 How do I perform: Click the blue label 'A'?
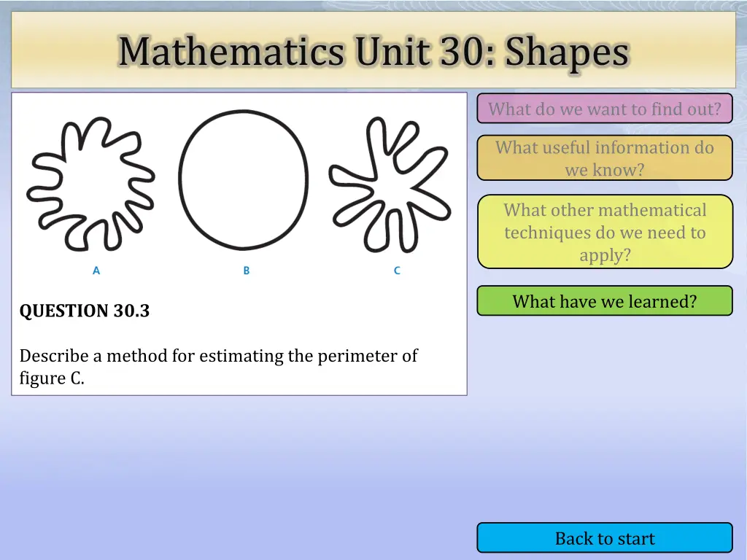tap(96, 271)
